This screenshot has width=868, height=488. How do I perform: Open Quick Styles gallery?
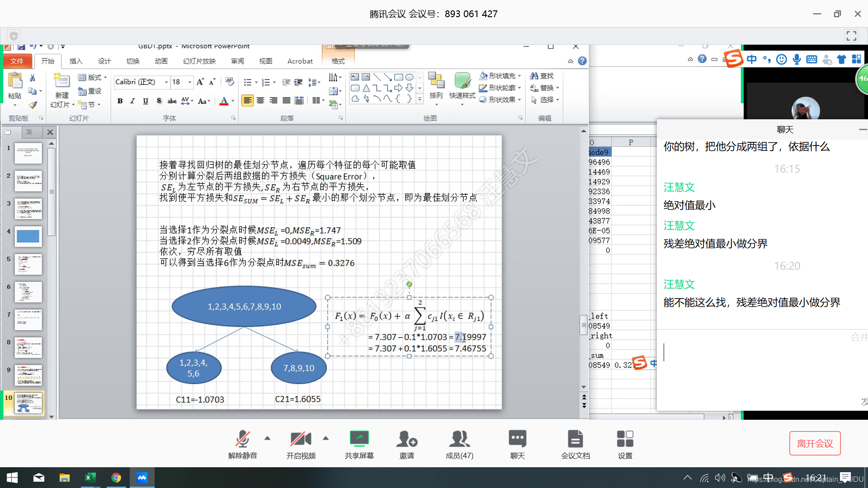[x=462, y=89]
